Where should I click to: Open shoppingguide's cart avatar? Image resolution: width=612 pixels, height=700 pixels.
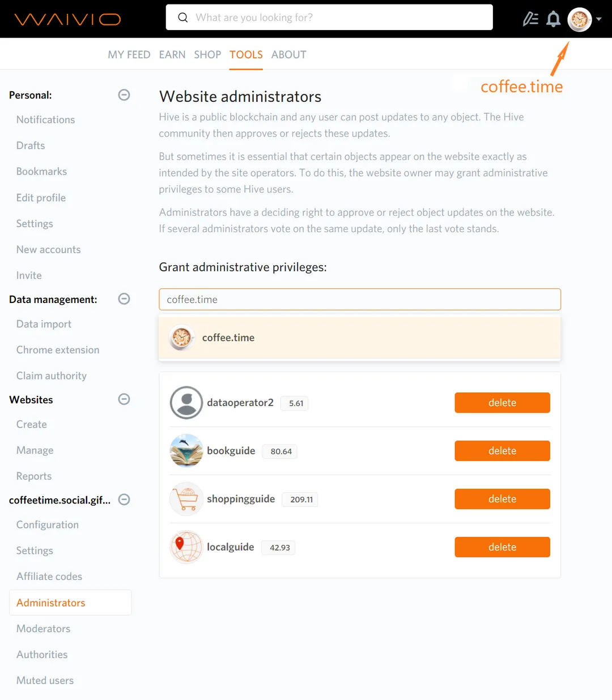click(x=186, y=499)
